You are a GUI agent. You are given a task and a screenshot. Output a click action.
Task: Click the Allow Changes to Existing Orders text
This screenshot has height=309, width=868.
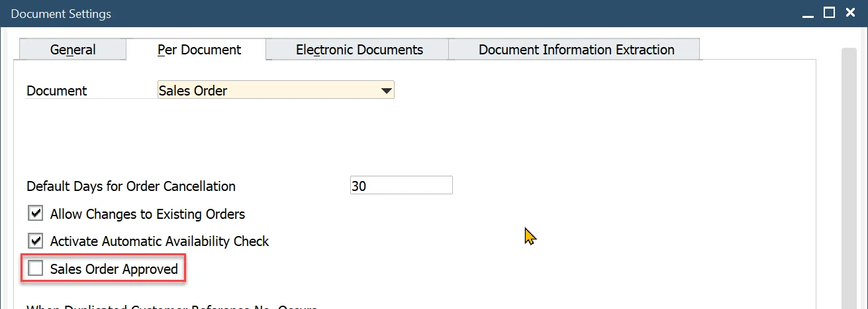pyautogui.click(x=148, y=214)
